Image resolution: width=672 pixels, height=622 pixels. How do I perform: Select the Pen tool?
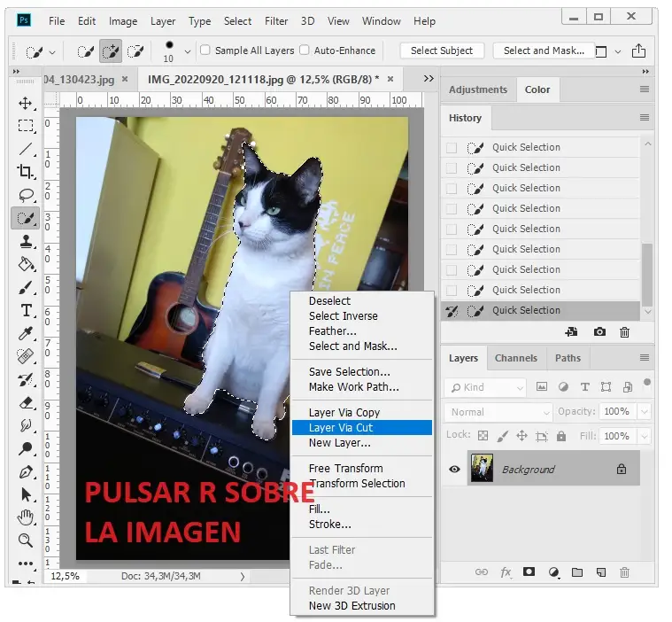pyautogui.click(x=26, y=472)
